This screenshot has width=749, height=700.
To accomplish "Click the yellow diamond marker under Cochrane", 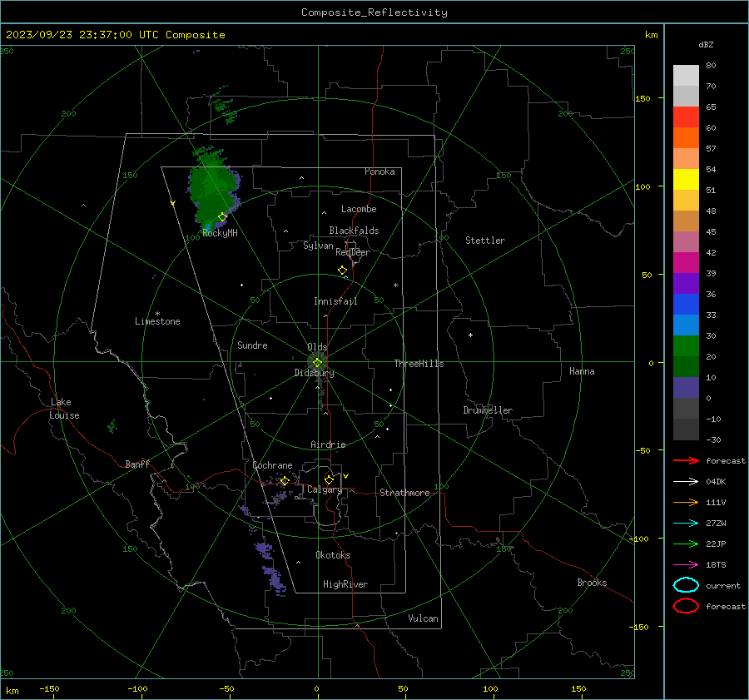I will 285,480.
